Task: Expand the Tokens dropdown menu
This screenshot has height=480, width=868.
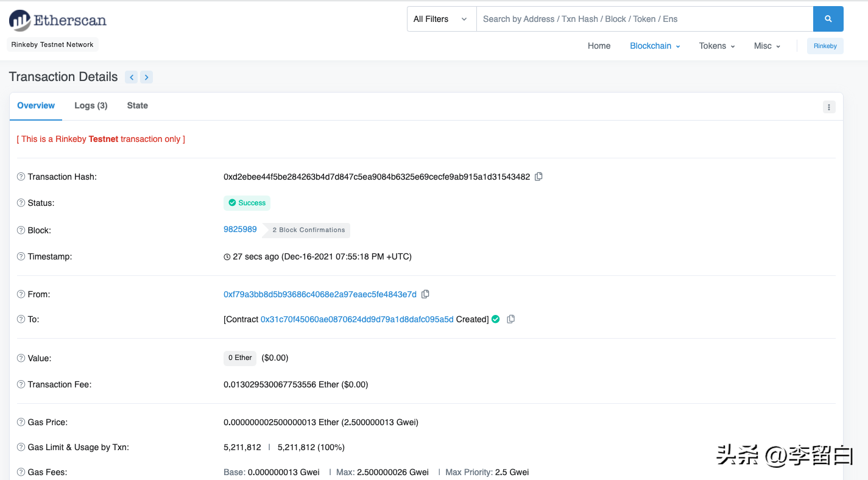Action: tap(717, 46)
